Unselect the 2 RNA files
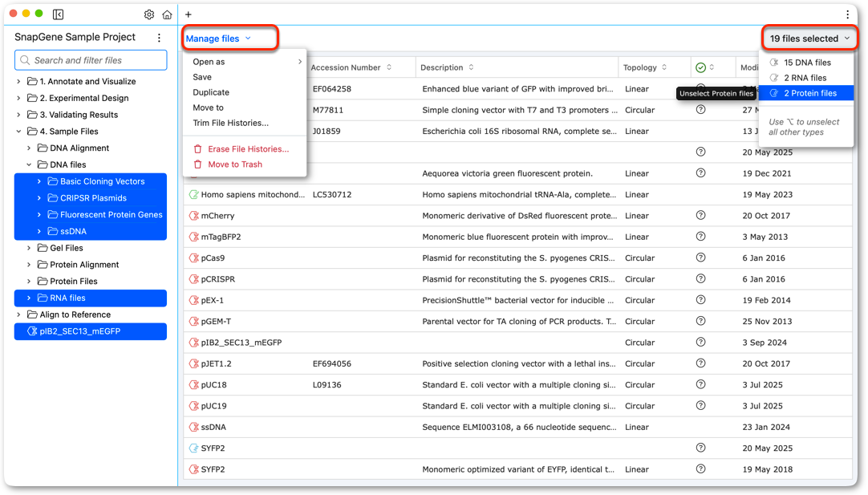 pyautogui.click(x=807, y=78)
